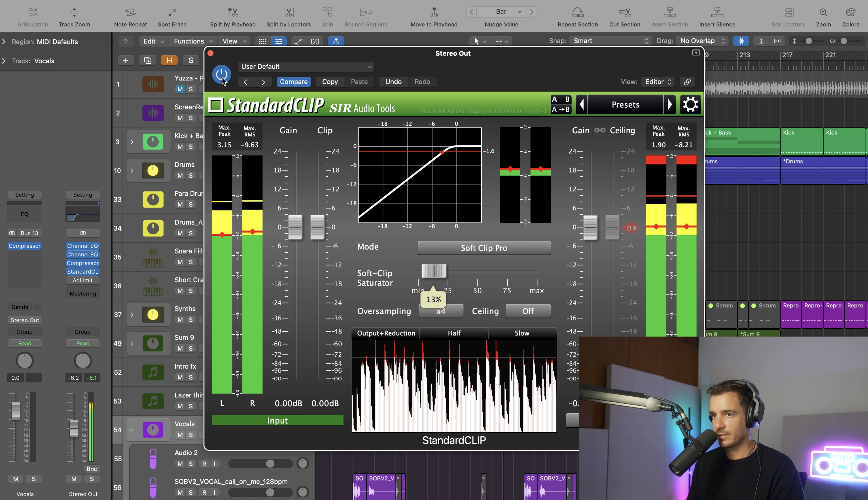Open the User Default preset dropdown
Viewport: 868px width, 500px height.
[306, 67]
